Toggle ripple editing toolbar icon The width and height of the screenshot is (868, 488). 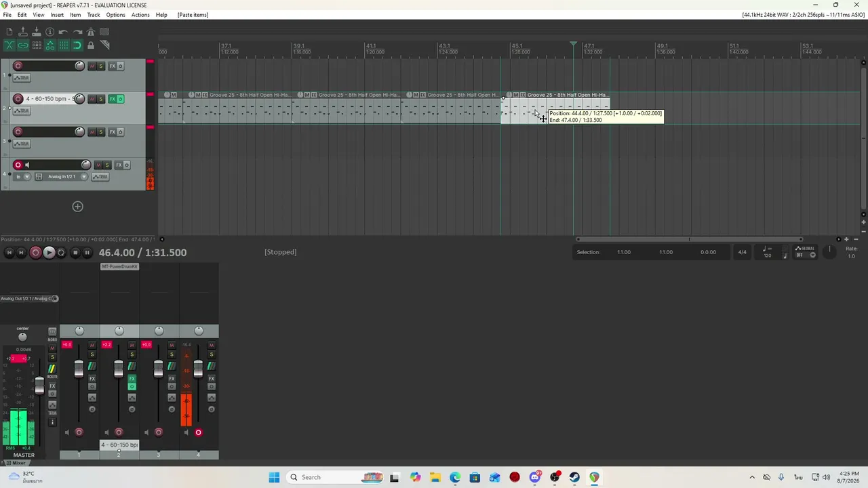click(37, 45)
